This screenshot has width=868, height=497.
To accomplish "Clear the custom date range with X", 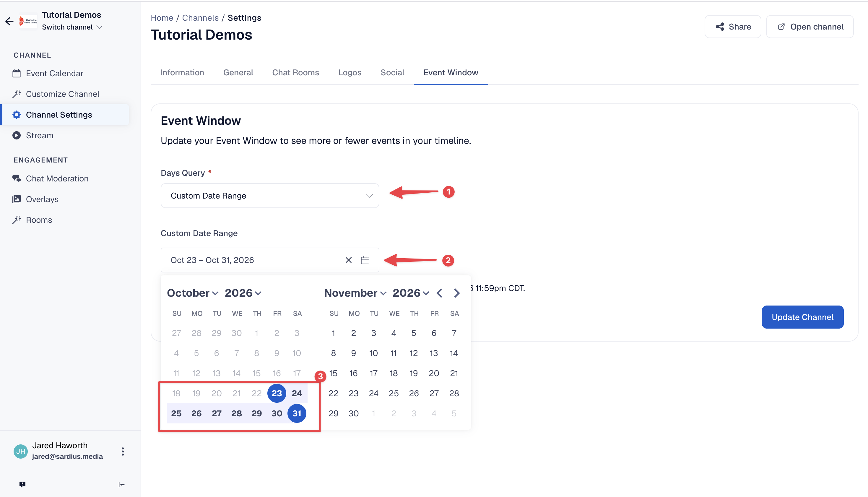I will [348, 260].
